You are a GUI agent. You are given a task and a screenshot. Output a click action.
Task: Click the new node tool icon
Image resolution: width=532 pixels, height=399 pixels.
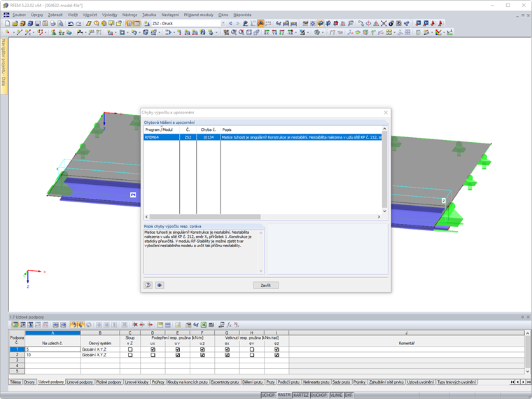[7, 32]
